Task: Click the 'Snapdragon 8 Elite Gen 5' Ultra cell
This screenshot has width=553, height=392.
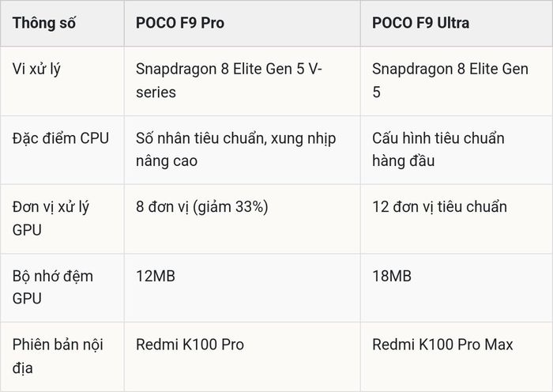Action: 450,81
